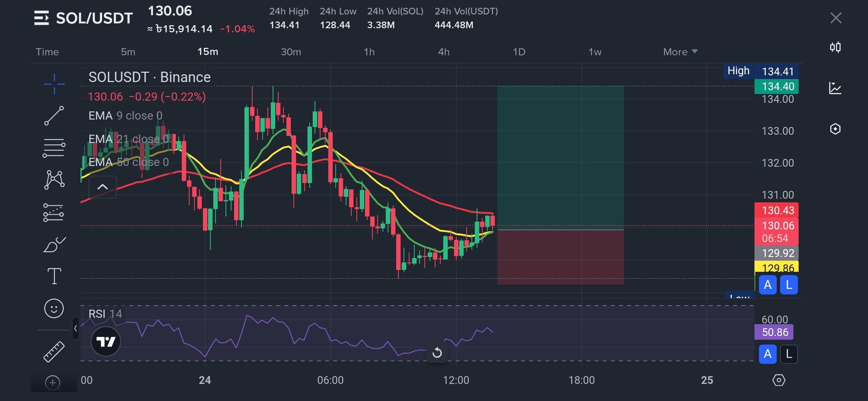Select the 1w timeframe
Image resolution: width=868 pixels, height=401 pixels.
click(595, 52)
